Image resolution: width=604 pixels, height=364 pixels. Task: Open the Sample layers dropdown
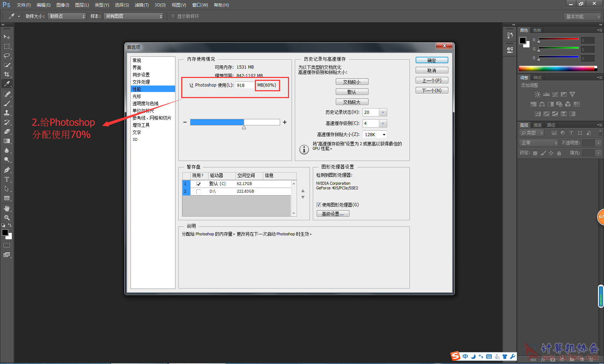(133, 16)
